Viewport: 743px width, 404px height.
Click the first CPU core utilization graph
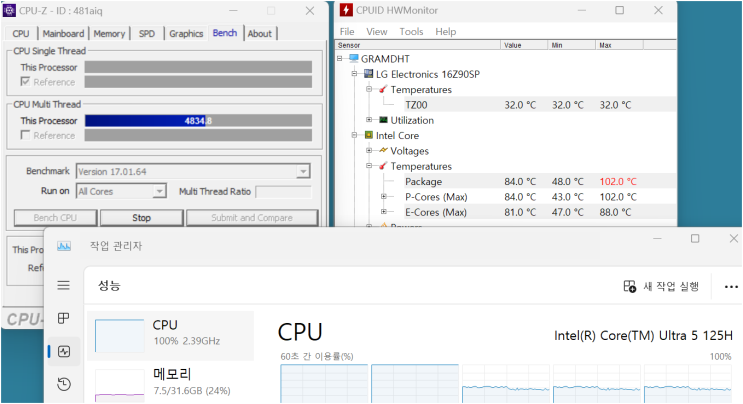[x=324, y=384]
